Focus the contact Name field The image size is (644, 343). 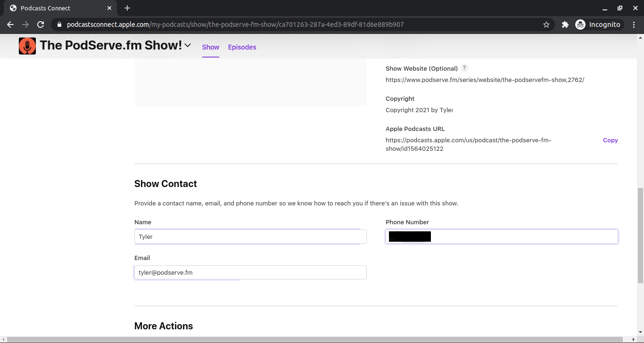[250, 237]
